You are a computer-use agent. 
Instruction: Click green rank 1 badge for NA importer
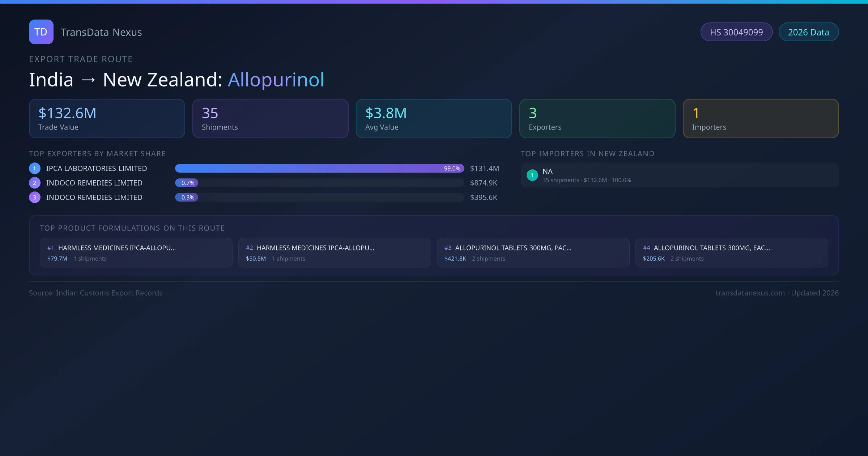click(x=532, y=175)
